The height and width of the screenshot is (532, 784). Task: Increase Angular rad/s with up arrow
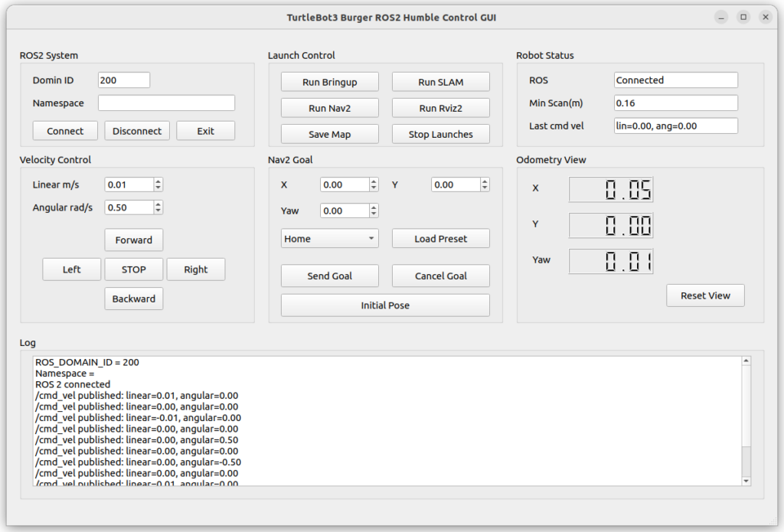(158, 204)
